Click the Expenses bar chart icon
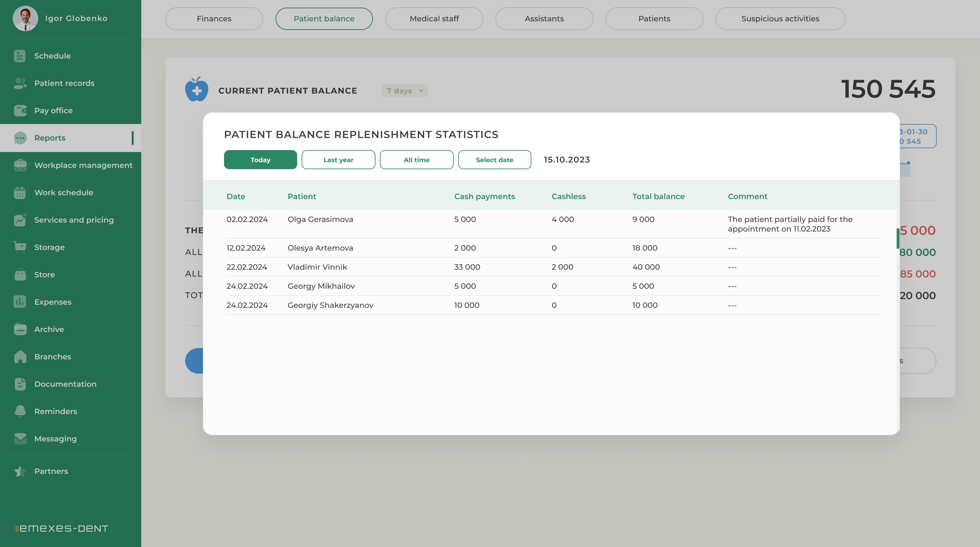 20,302
